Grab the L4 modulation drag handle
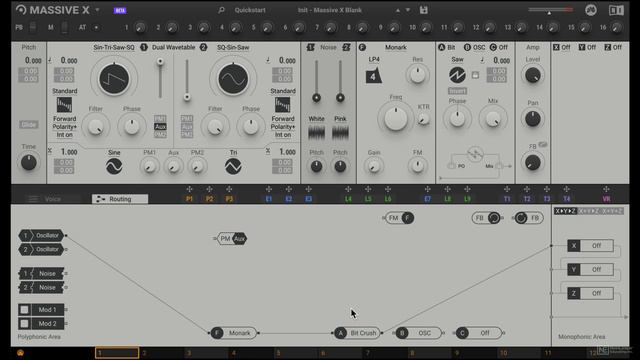The width and height of the screenshot is (640, 360). (x=348, y=189)
